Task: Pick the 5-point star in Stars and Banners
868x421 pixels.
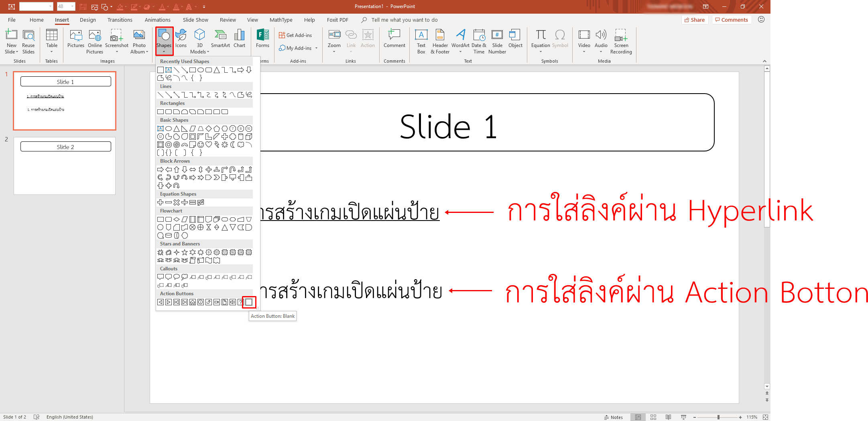Action: pos(185,252)
